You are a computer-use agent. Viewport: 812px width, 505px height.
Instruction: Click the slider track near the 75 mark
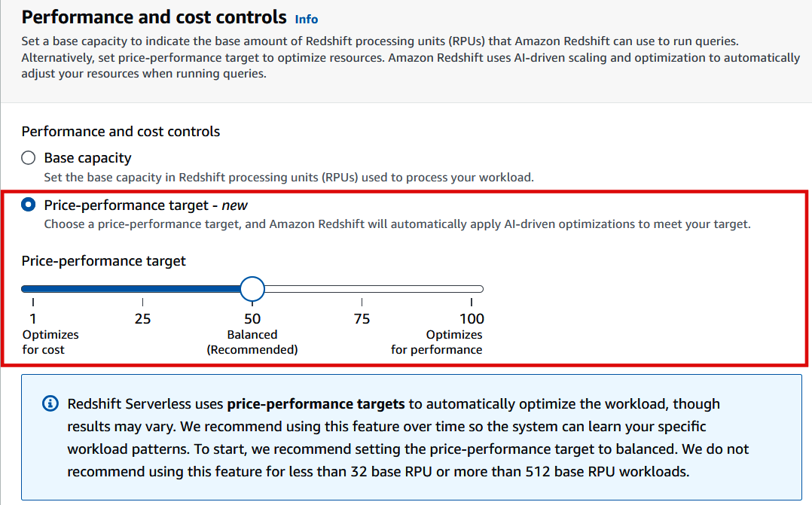(x=362, y=288)
